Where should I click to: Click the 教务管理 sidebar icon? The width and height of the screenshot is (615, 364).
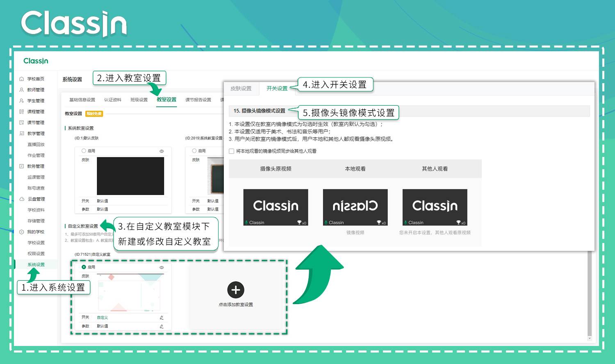[x=22, y=166]
